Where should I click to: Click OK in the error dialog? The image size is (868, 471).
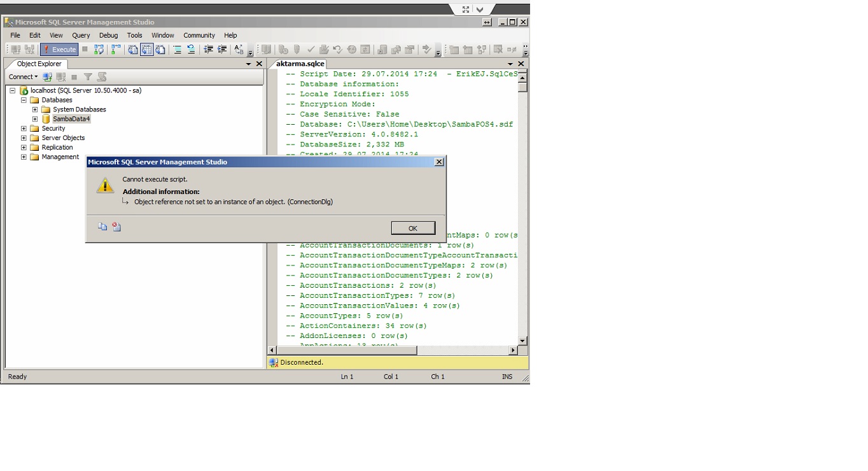413,228
